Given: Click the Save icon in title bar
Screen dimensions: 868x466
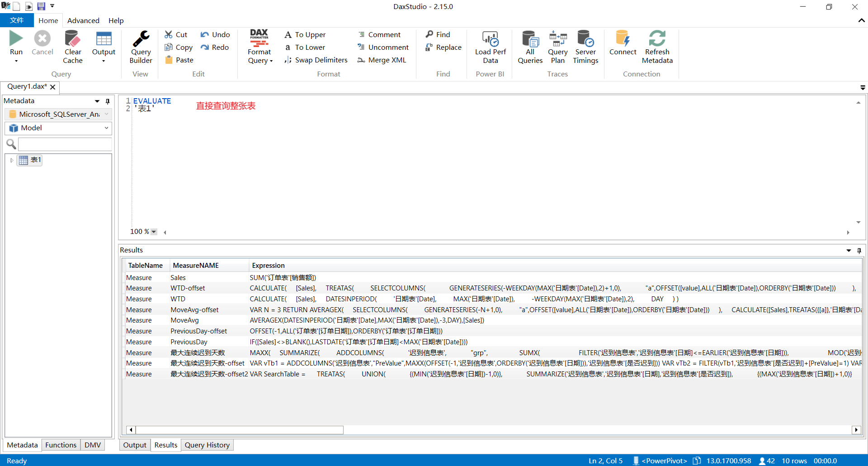Looking at the screenshot, I should pos(41,6).
